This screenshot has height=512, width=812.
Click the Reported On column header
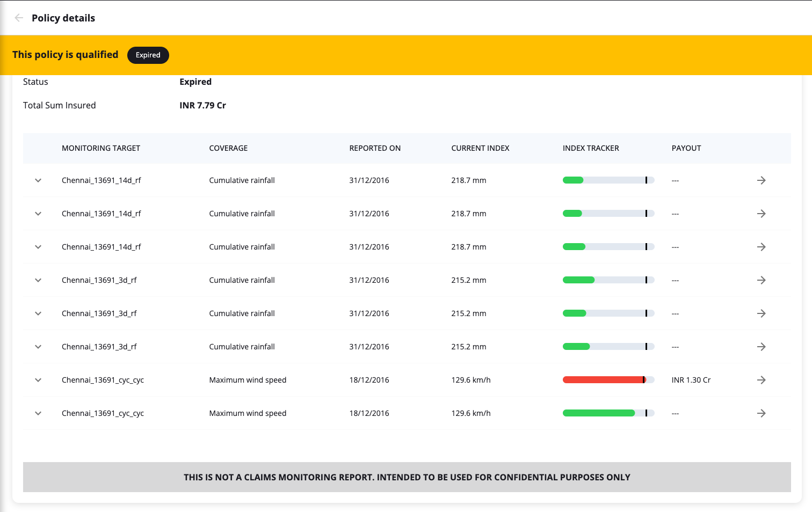coord(375,148)
